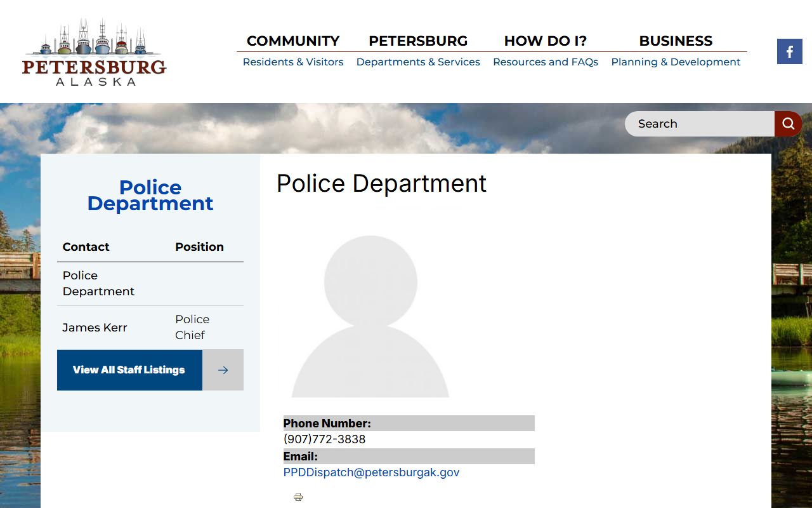Viewport: 812px width, 508px height.
Task: Open the Petersburg menu
Action: pos(418,41)
